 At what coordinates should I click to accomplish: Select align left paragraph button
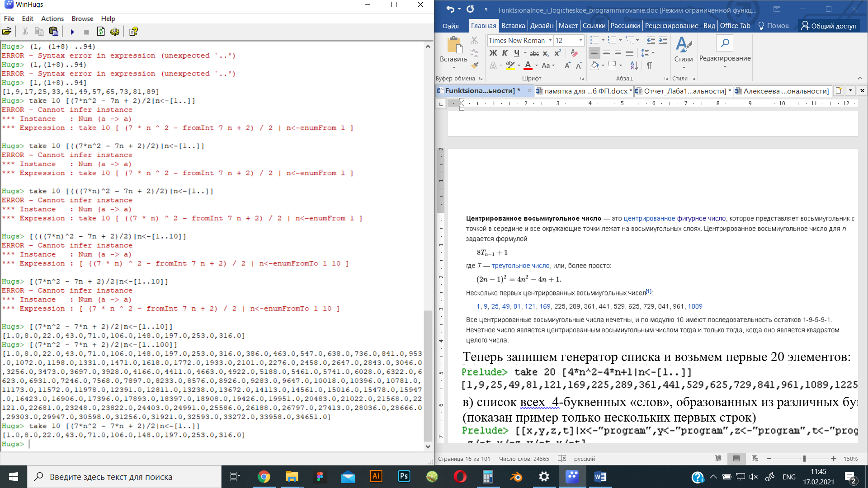(594, 53)
